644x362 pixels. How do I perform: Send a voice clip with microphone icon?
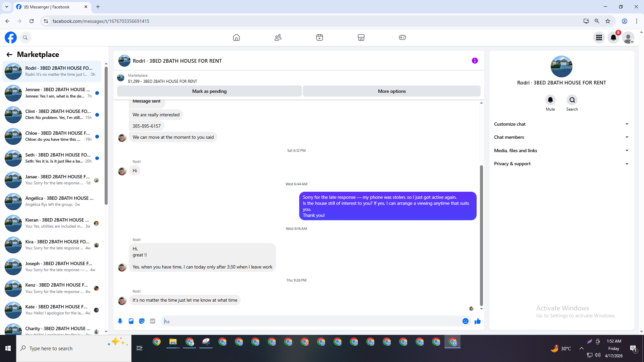pos(120,321)
